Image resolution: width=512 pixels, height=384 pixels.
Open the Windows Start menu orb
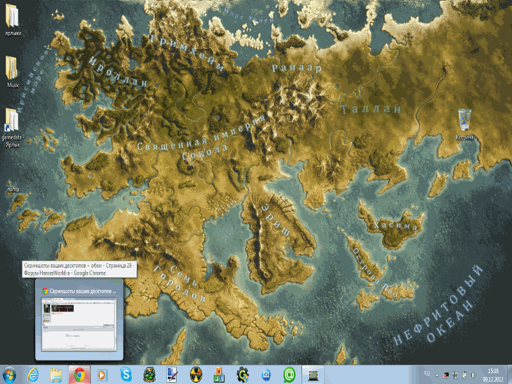[x=10, y=375]
